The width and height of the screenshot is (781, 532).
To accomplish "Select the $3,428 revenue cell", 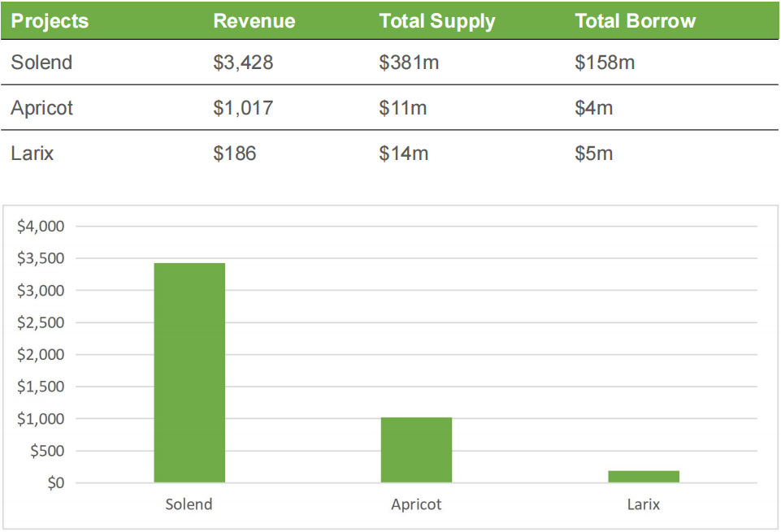I will pyautogui.click(x=243, y=63).
